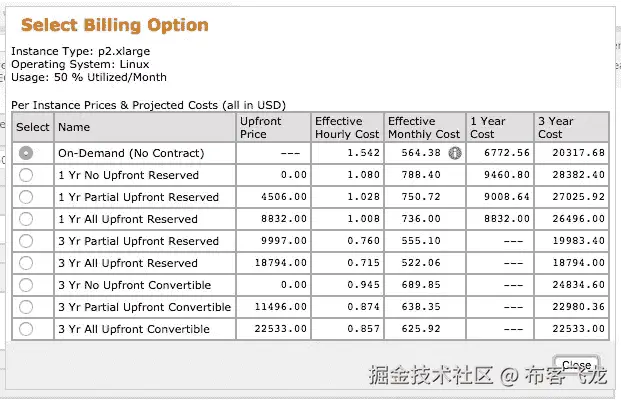
Task: Pick 3 Yr Partial Upfront Reserved radio
Action: (26, 241)
